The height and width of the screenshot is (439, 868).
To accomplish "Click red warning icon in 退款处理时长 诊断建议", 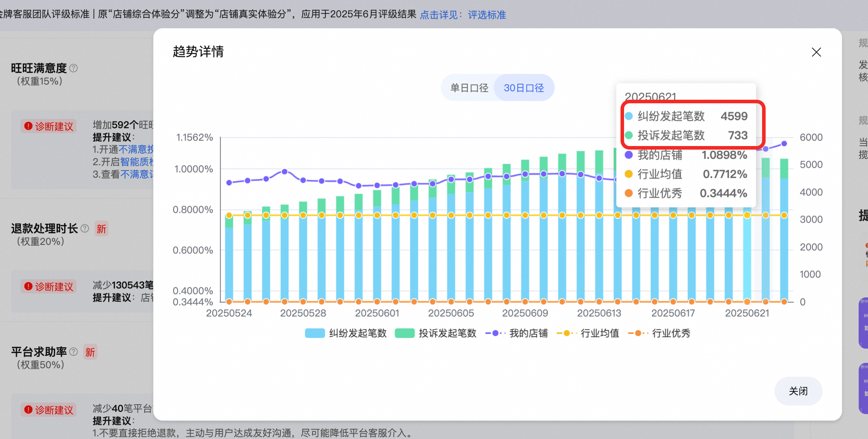I will point(28,286).
